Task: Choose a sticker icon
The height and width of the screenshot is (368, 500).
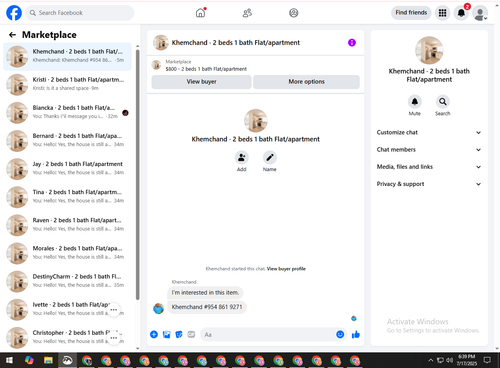Action: [179, 334]
